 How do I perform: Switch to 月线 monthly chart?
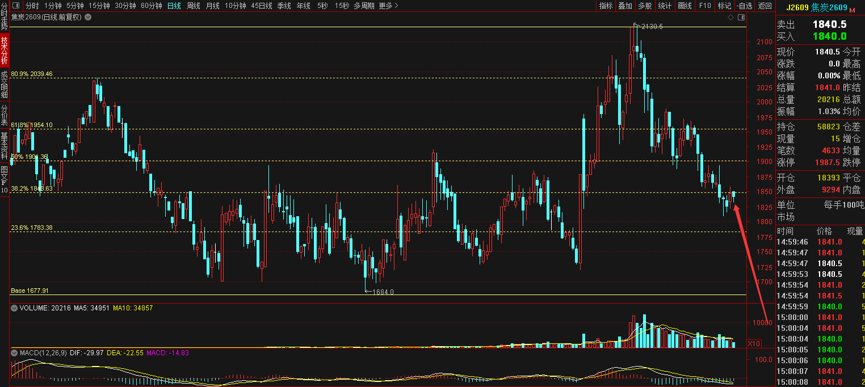212,6
